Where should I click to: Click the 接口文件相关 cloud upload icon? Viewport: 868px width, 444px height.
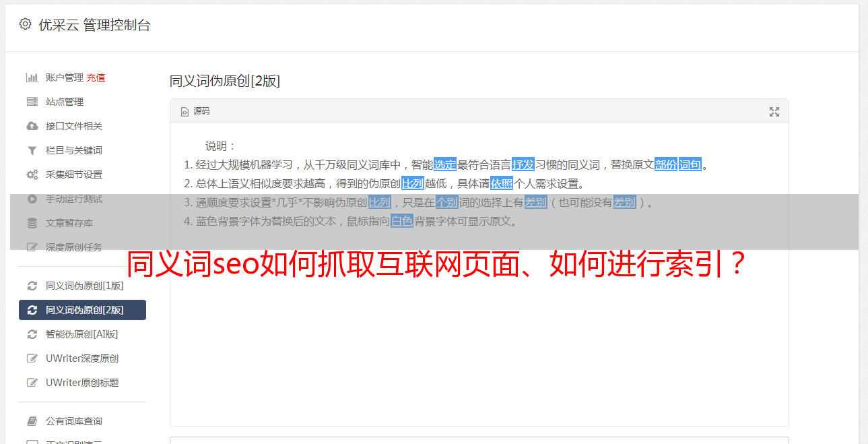[x=32, y=126]
